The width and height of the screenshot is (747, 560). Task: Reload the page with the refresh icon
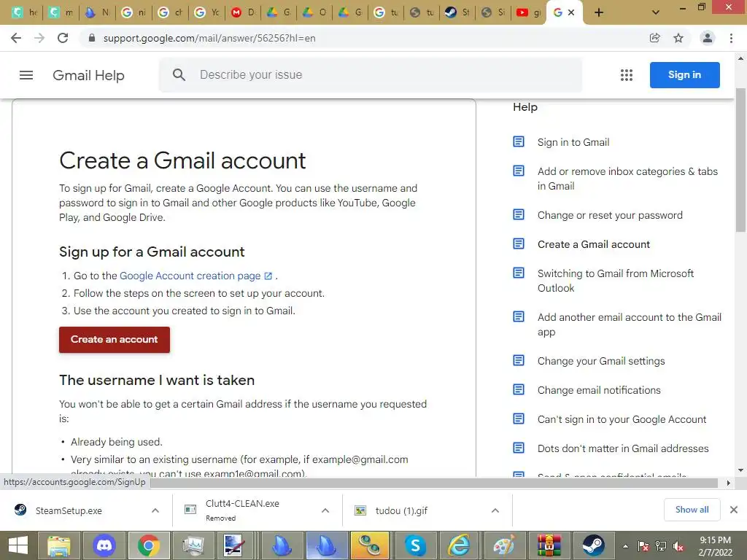[63, 38]
